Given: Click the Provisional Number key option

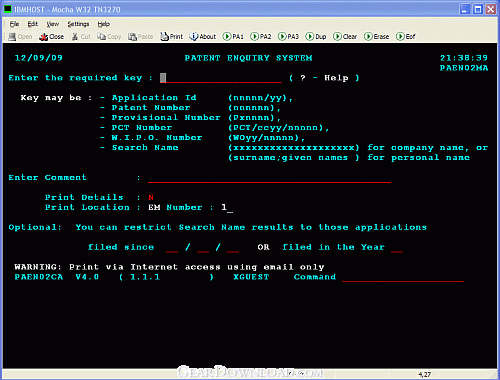Looking at the screenshot, I should point(166,118).
